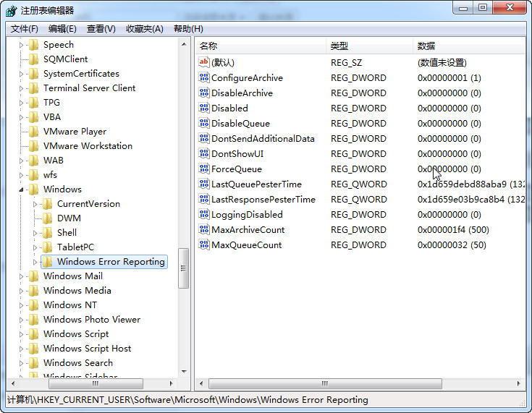Viewport: 532px width, 413px height.
Task: Click the DisableArchive value icon
Action: pos(204,93)
